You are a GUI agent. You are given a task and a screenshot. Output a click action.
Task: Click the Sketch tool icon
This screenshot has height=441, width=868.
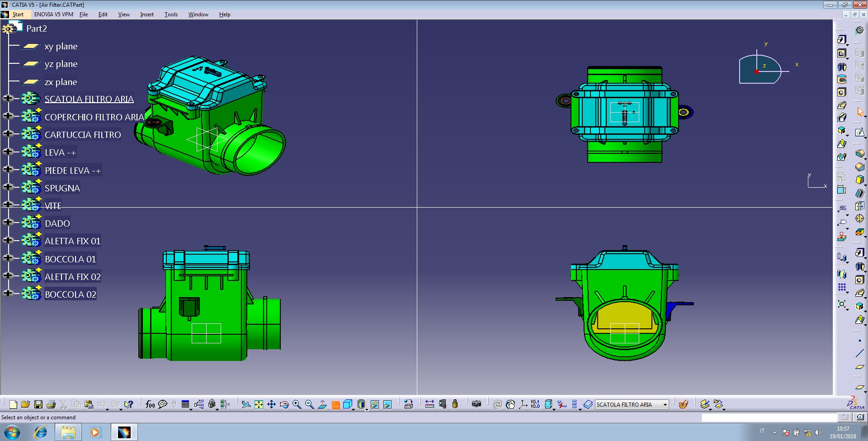(x=859, y=132)
